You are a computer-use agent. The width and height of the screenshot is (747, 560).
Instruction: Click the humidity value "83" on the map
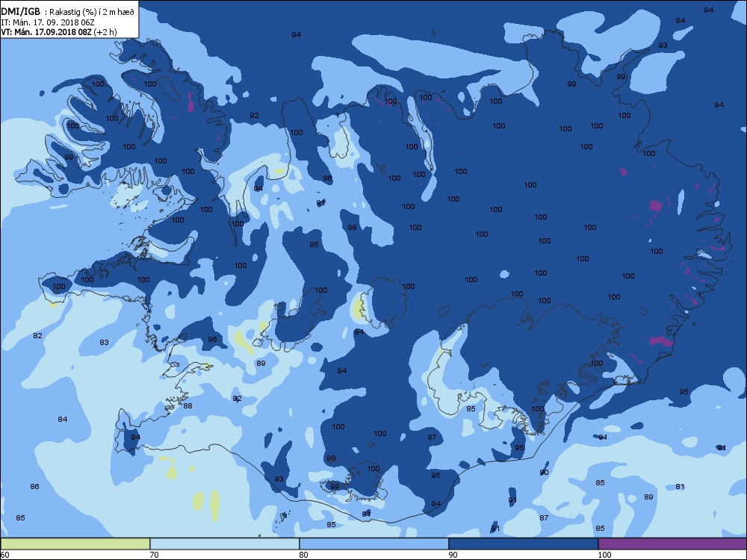(x=104, y=343)
